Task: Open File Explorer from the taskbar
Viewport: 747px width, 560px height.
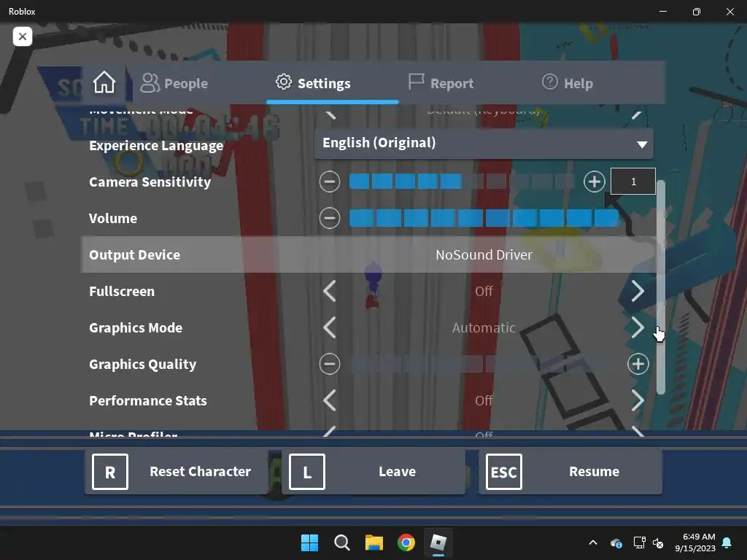Action: (374, 542)
